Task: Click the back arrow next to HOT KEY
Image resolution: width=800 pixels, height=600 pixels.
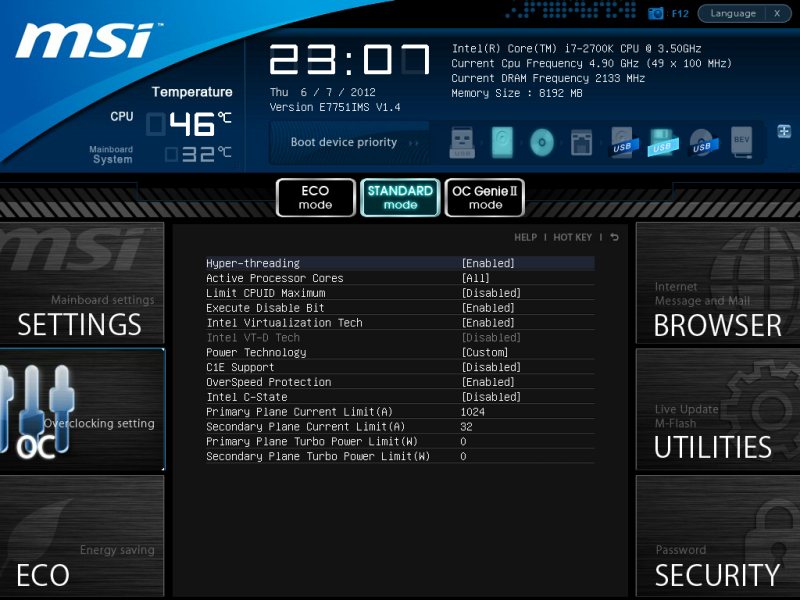Action: [614, 237]
